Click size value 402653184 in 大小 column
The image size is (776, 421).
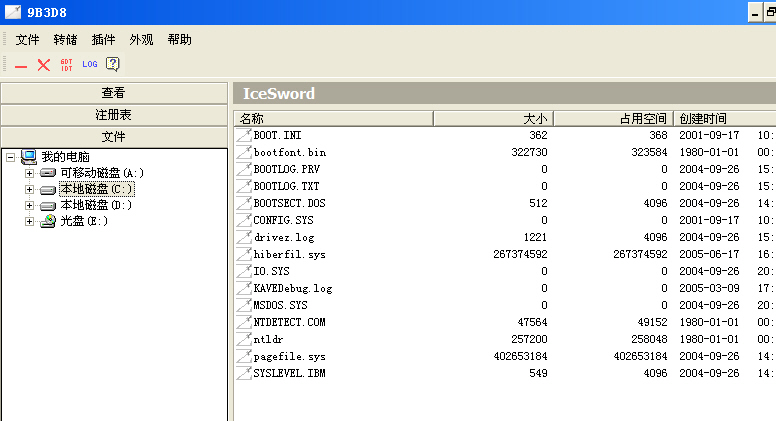pyautogui.click(x=520, y=356)
